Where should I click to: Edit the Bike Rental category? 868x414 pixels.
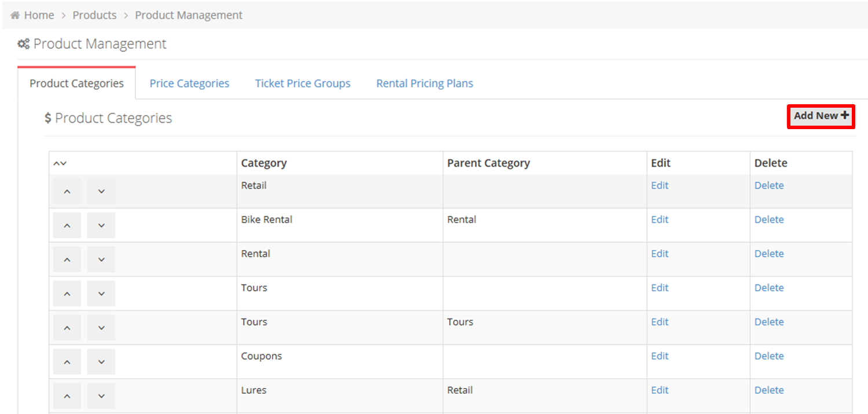click(660, 219)
